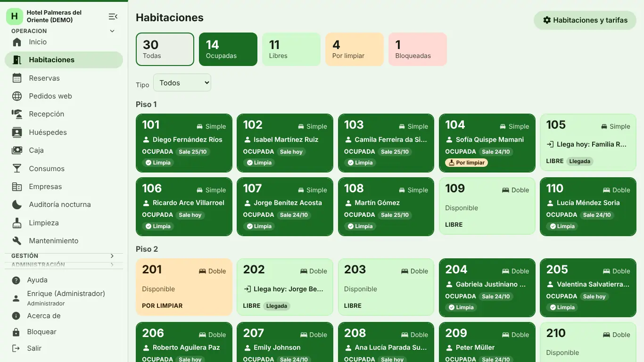Select the 1 Bloqueadas filter tab
Screen dimensions: 644x362
pos(418,49)
